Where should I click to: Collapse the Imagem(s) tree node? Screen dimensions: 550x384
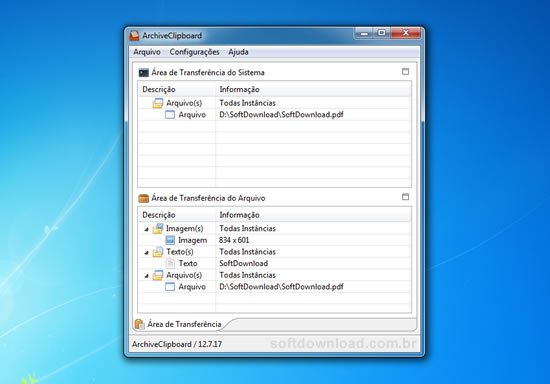click(x=147, y=229)
